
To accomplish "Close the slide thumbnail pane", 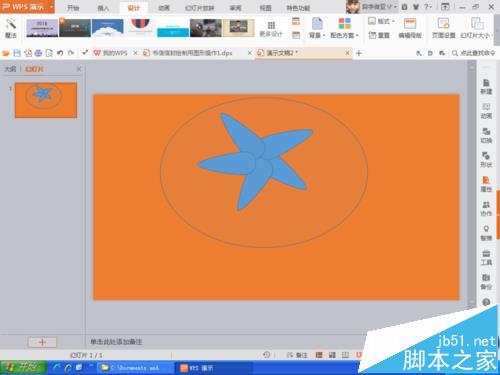I will (x=79, y=69).
